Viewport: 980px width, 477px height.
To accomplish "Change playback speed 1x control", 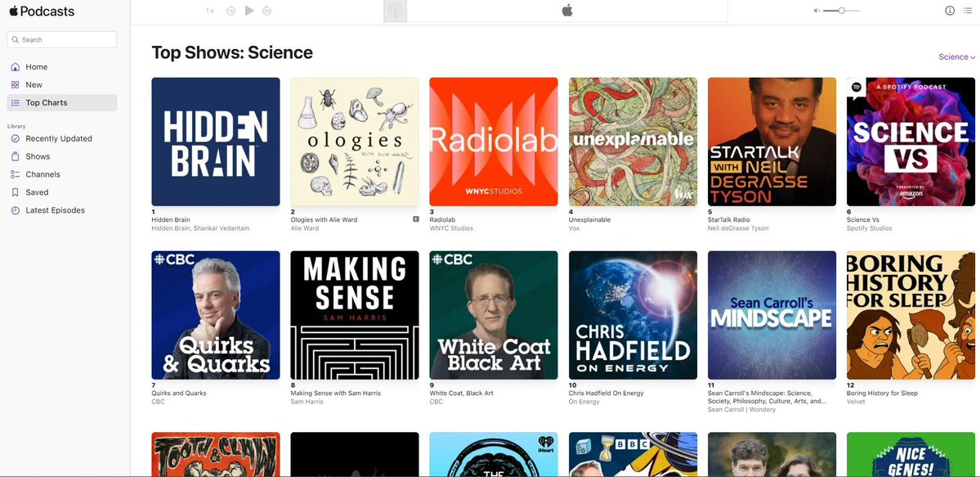I will click(x=210, y=11).
